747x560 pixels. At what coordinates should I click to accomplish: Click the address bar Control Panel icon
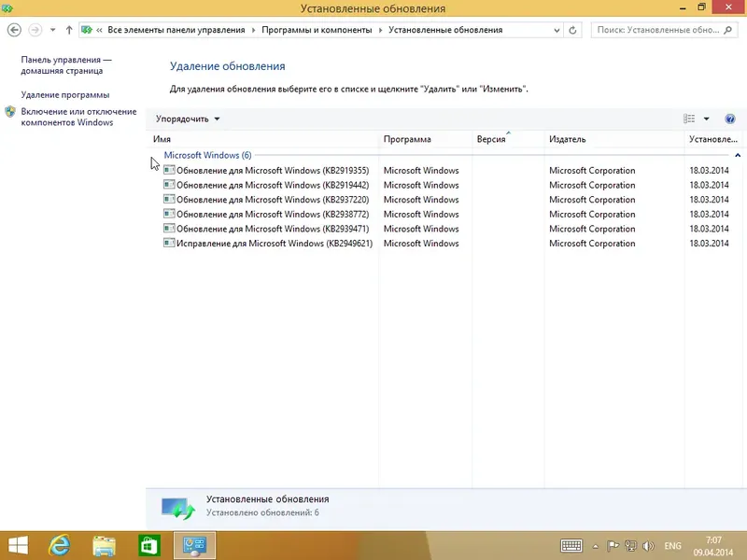pos(87,30)
